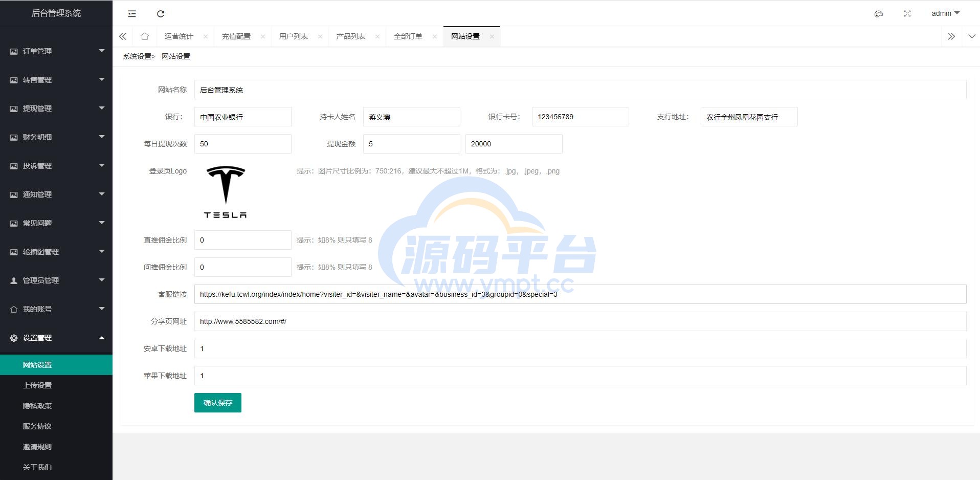The image size is (980, 480).
Task: Expand 轮播图管理 sidebar menu
Action: (x=56, y=252)
